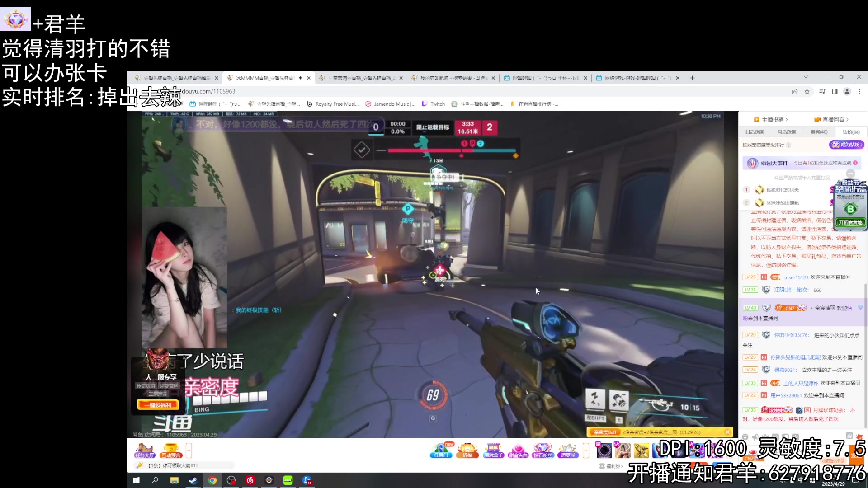
Task: Switch to 周活跃度 tab
Action: click(787, 132)
